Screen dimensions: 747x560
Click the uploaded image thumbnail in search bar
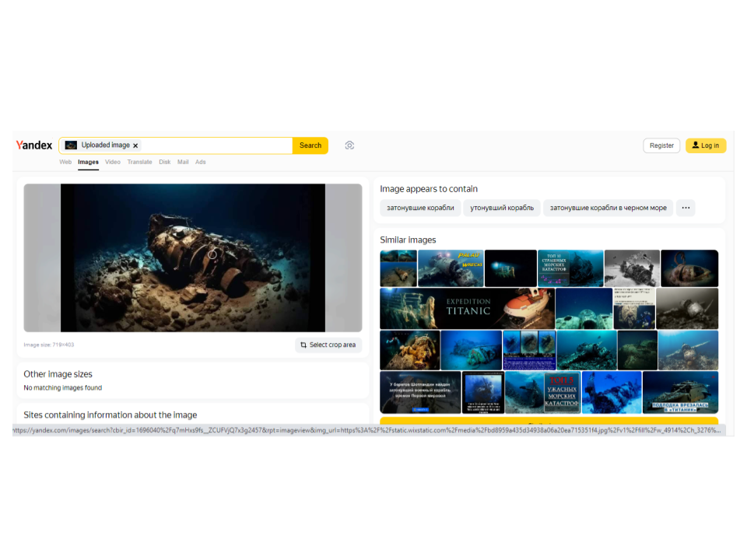(71, 145)
